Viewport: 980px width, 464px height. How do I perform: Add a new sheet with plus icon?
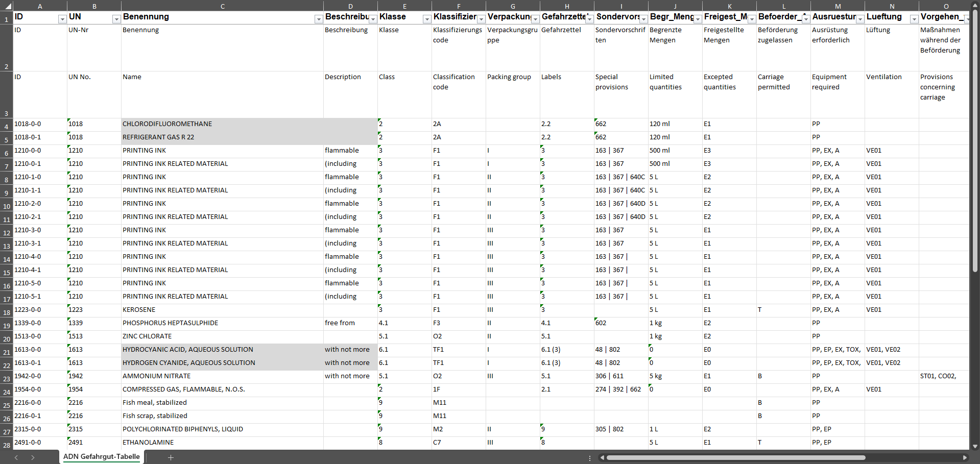point(171,457)
